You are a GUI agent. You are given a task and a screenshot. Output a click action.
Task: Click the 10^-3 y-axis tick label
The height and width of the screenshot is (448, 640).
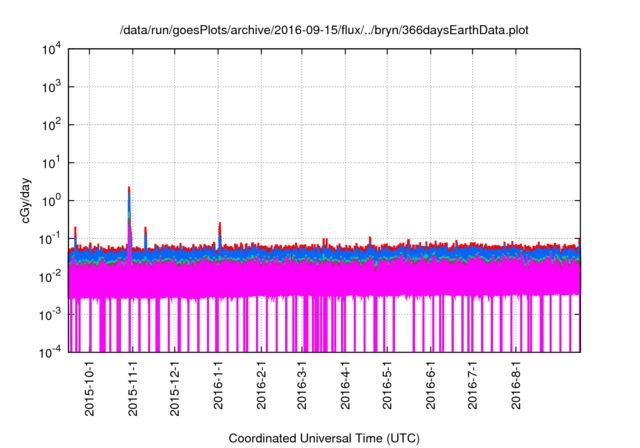51,315
